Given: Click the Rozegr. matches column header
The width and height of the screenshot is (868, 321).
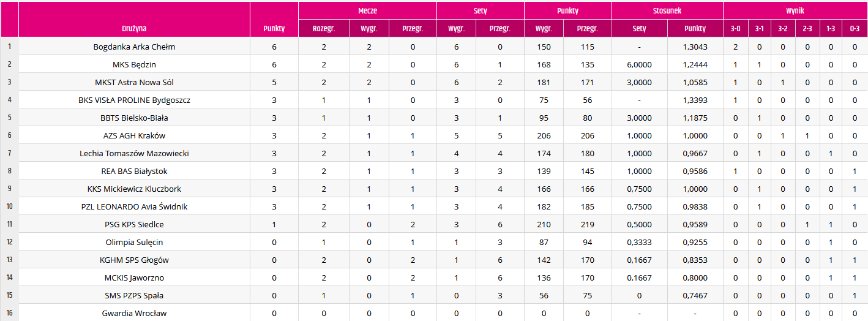Looking at the screenshot, I should 324,28.
